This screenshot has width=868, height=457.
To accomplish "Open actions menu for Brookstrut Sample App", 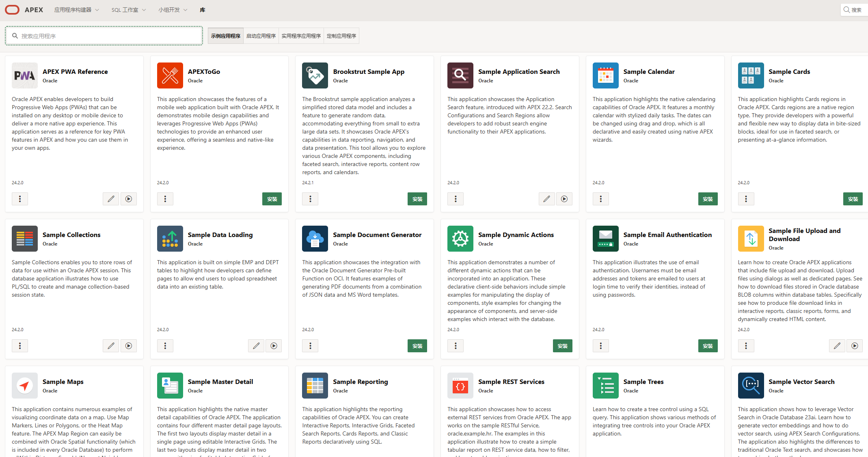I will 310,199.
